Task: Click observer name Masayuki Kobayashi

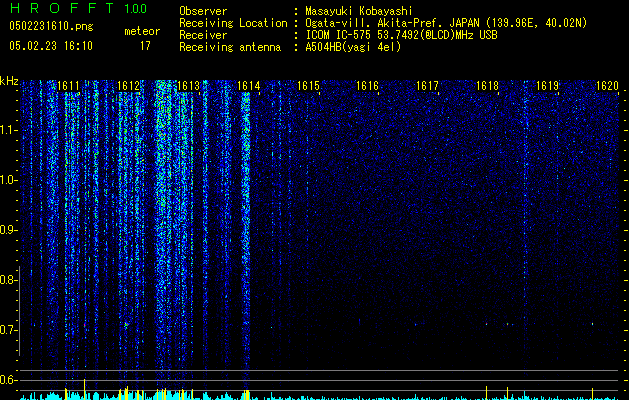Action: pyautogui.click(x=359, y=11)
